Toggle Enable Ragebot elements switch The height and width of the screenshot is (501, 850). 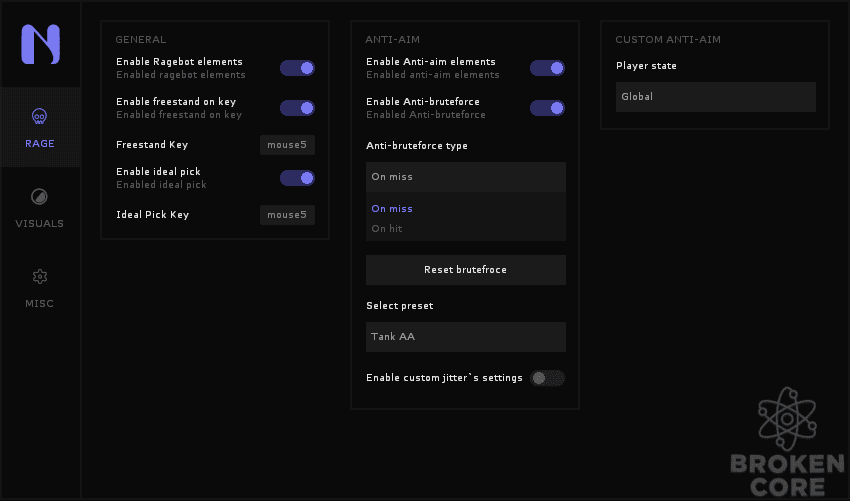[297, 68]
